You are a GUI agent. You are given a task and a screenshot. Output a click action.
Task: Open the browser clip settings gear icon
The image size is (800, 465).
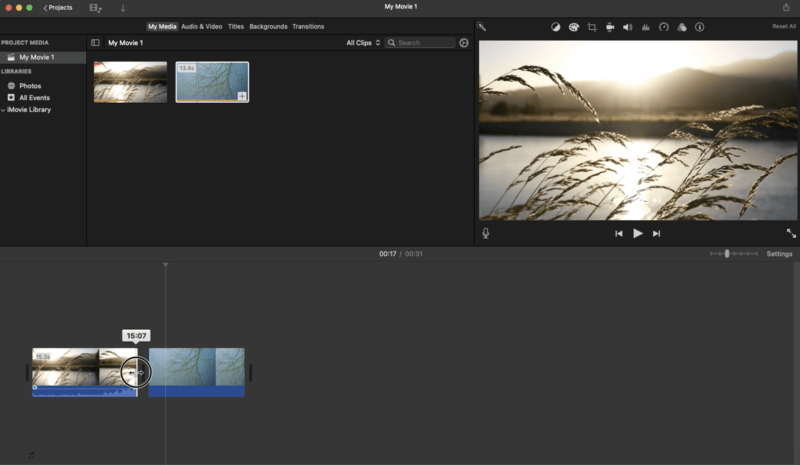(464, 43)
